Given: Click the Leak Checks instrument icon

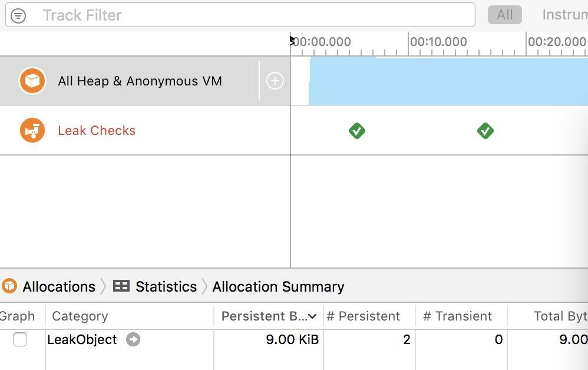Looking at the screenshot, I should coord(32,130).
